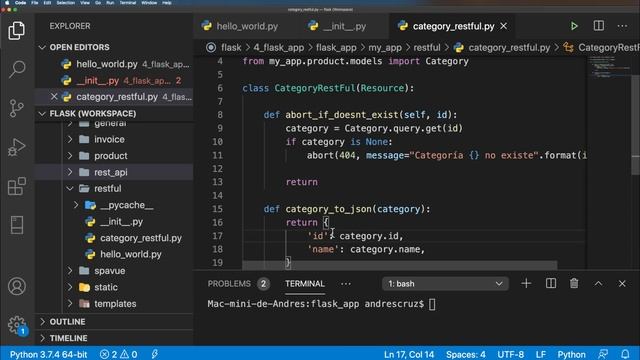
Task: Select Python 3.7.4 64-bit interpreter
Action: coord(48,354)
